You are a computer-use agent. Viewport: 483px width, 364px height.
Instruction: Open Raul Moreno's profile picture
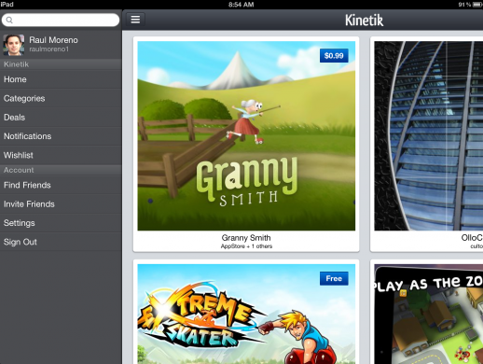(13, 44)
